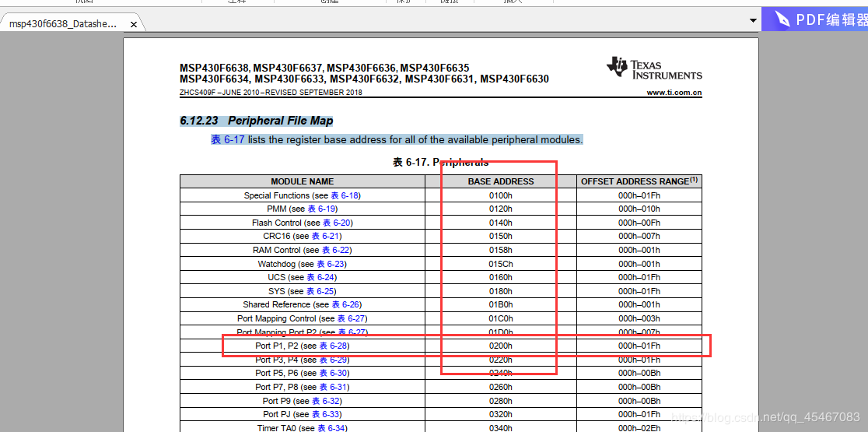Follow the 表 6-18 Special Functions link
Viewport: 868px width, 432px height.
click(x=345, y=195)
